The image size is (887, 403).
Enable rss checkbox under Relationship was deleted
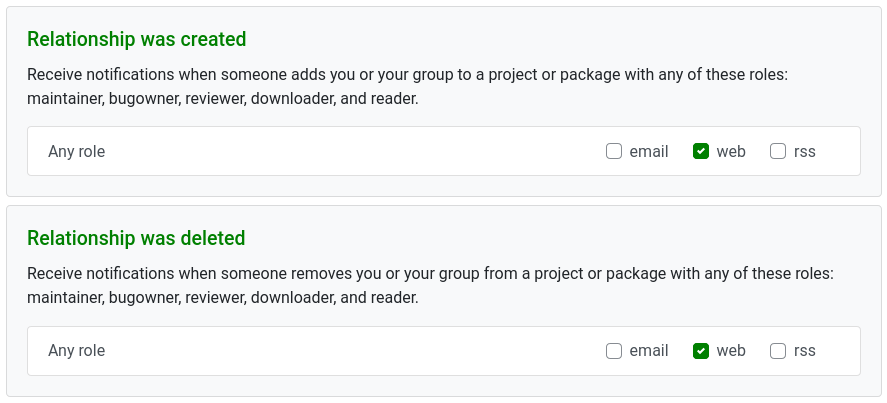click(778, 351)
